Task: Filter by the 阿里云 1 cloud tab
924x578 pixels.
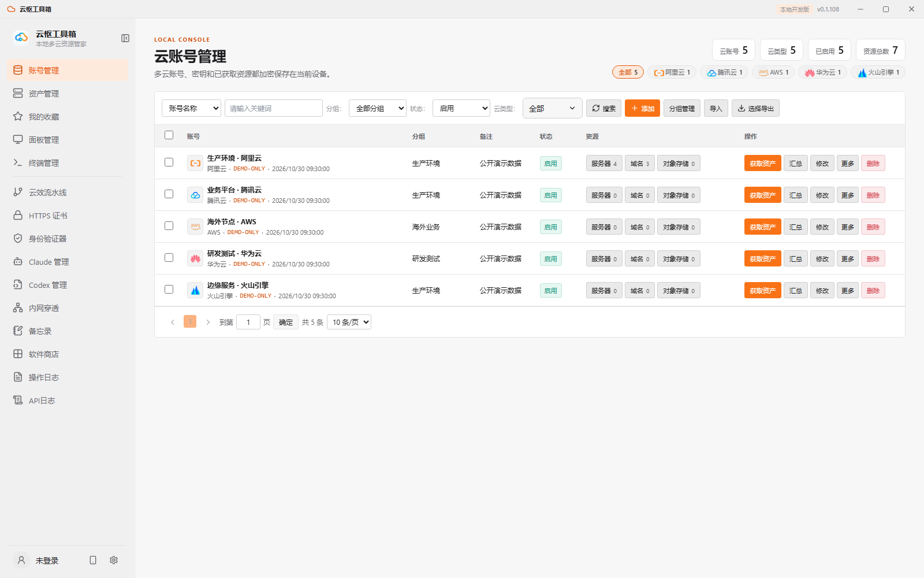Action: tap(672, 72)
